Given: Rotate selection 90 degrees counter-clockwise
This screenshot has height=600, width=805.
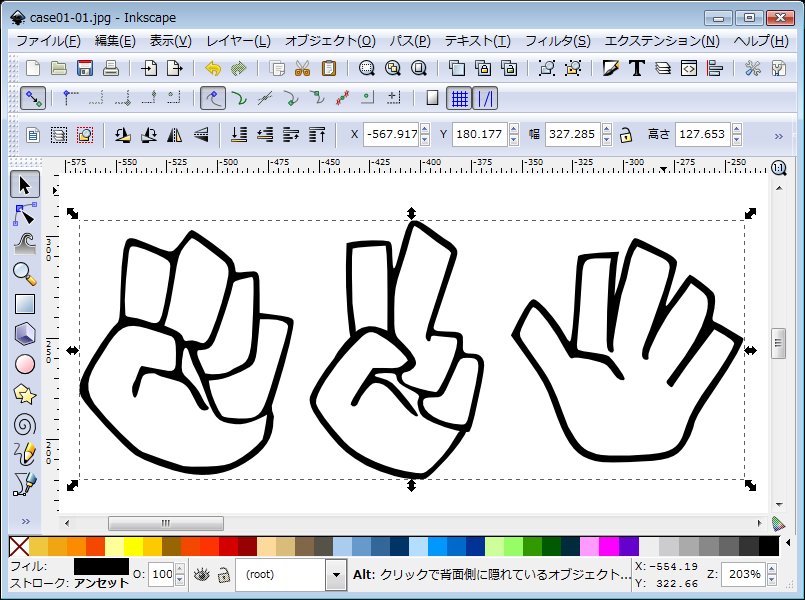Looking at the screenshot, I should [x=123, y=135].
